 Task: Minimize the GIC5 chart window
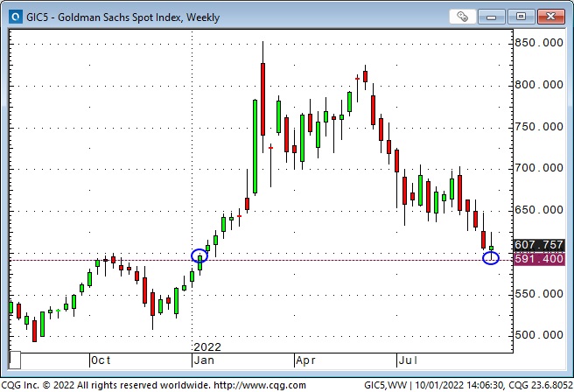point(491,17)
